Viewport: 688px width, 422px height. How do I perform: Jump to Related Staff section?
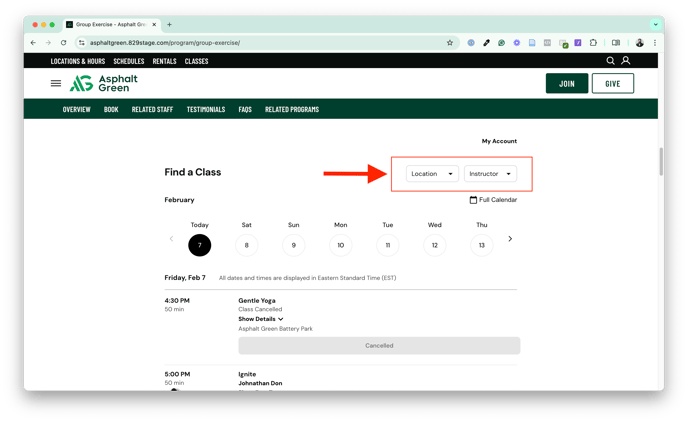point(152,109)
